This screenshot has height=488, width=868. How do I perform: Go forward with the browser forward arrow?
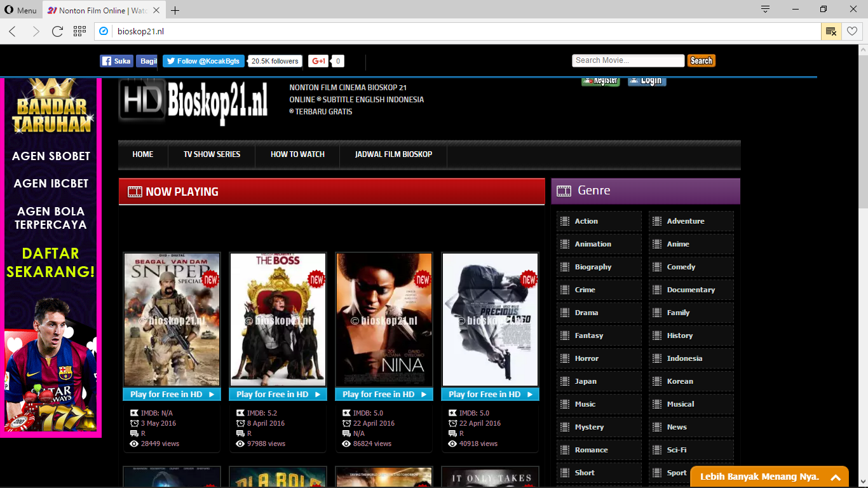36,31
